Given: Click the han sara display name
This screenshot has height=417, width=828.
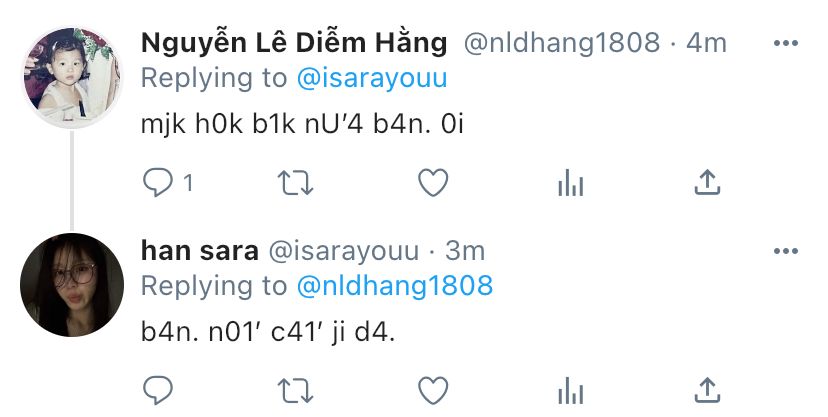Looking at the screenshot, I should 200,251.
